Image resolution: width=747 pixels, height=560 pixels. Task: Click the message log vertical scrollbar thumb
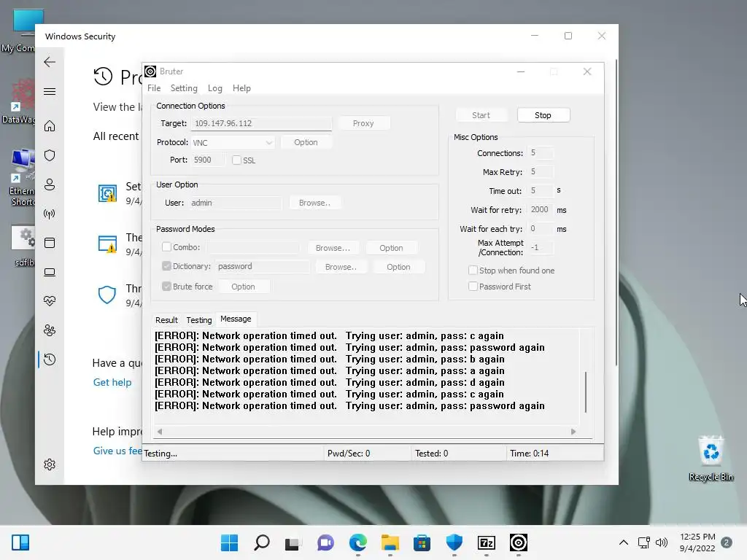tap(586, 392)
